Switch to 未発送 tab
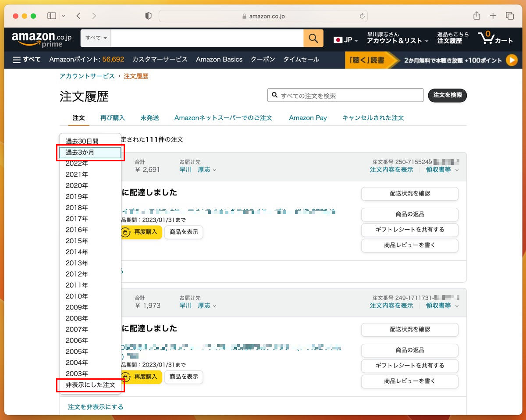Screen dimensions: 526x420 [x=149, y=118]
